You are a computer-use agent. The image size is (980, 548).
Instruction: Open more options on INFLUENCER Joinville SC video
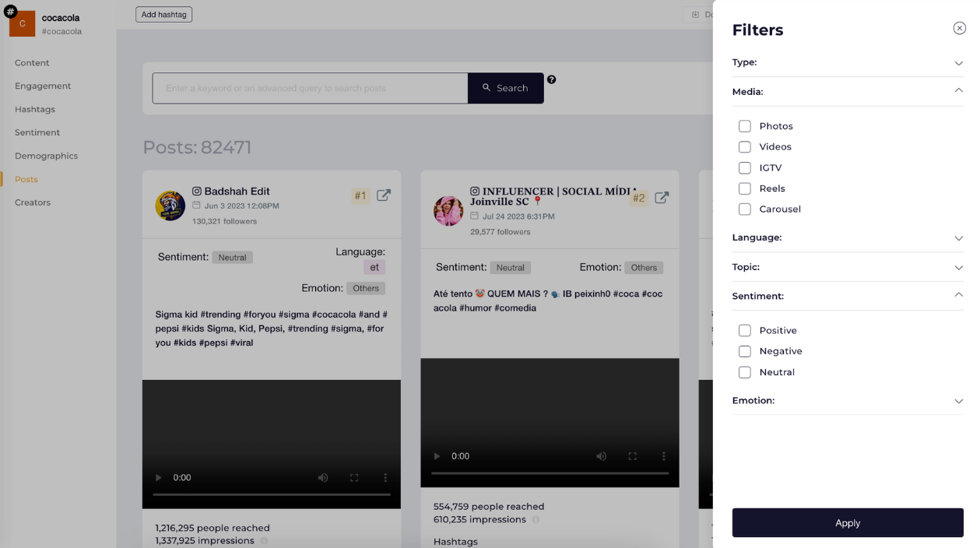tap(663, 456)
